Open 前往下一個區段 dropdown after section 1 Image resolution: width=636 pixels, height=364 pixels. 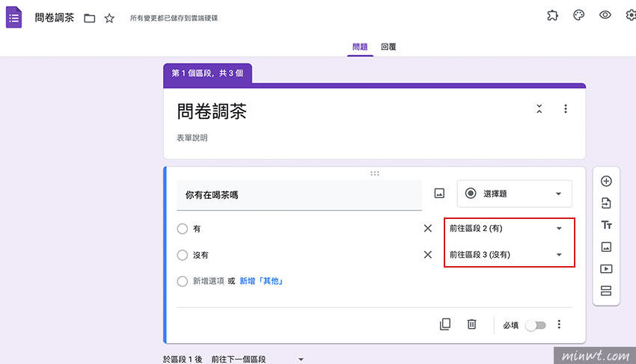point(257,359)
